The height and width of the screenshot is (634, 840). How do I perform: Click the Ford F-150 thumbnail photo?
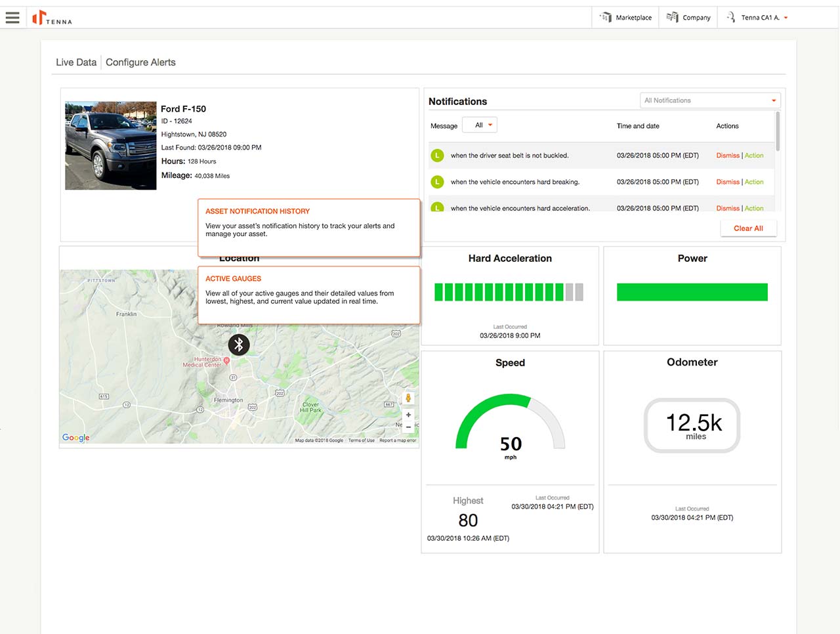click(x=111, y=146)
